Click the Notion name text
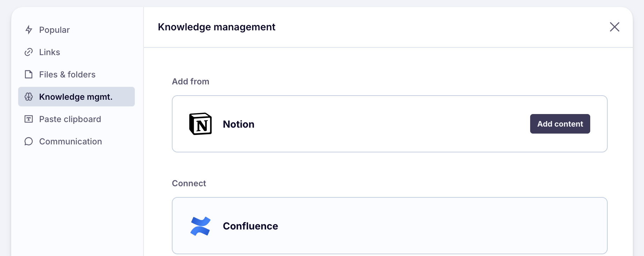The image size is (644, 256). (239, 124)
